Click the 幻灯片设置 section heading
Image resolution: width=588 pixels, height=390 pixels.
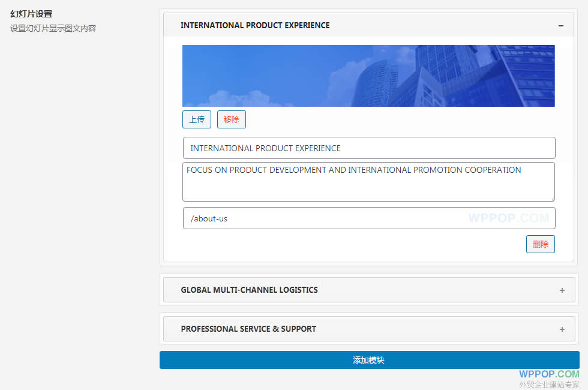31,14
